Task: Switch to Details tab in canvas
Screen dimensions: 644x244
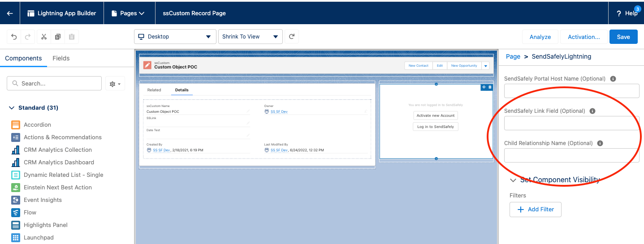Action: tap(182, 90)
